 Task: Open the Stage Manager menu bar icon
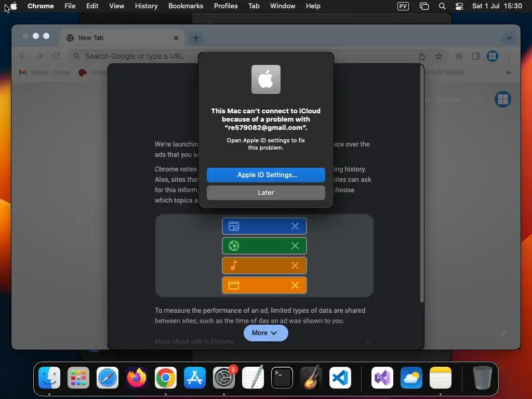tap(424, 6)
